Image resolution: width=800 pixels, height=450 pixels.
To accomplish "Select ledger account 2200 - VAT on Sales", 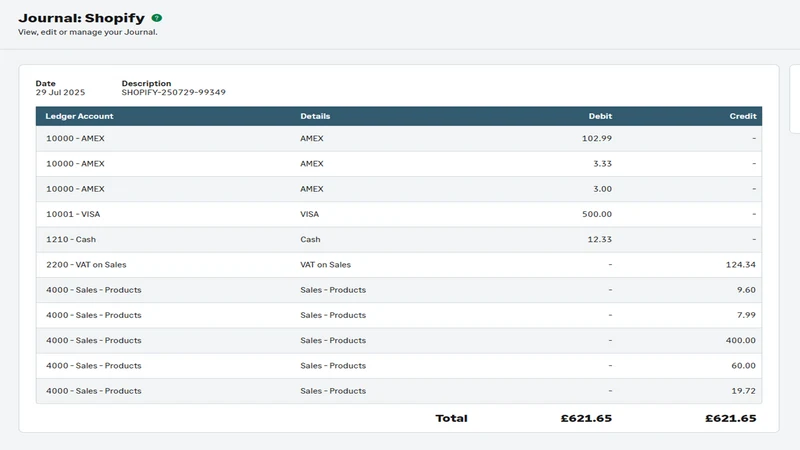I will click(x=86, y=265).
